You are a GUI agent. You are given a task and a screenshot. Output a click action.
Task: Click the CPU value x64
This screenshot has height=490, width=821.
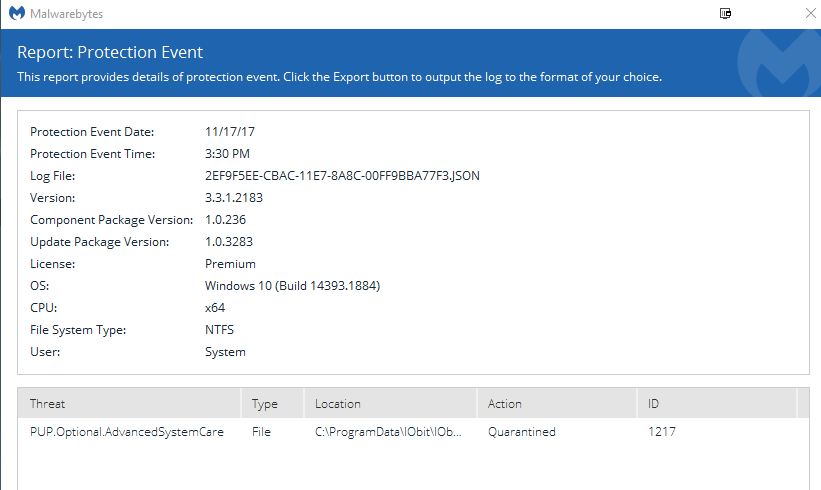pos(215,308)
